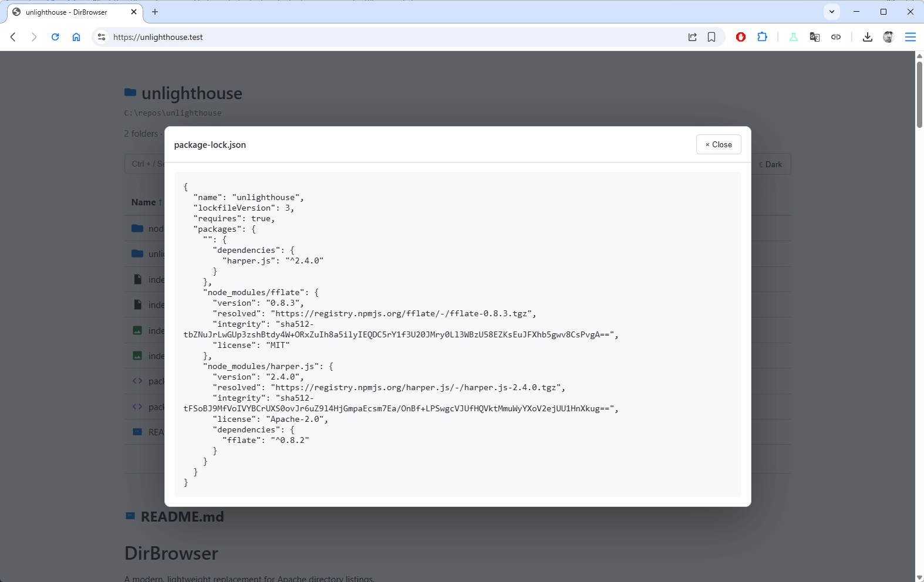Open the green flask labs icon
The image size is (924, 582).
click(x=794, y=37)
